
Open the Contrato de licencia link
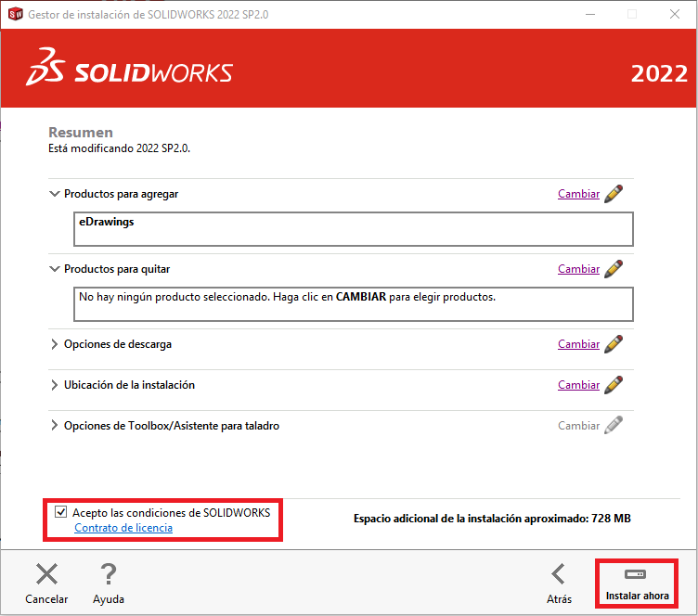coord(123,528)
